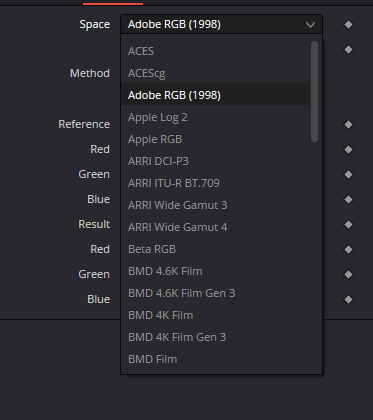Click the Method label

(x=90, y=73)
